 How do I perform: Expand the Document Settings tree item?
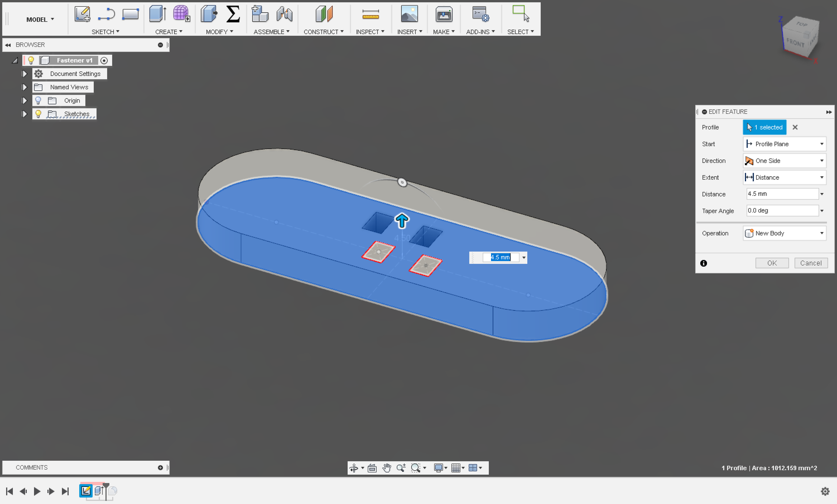[24, 74]
